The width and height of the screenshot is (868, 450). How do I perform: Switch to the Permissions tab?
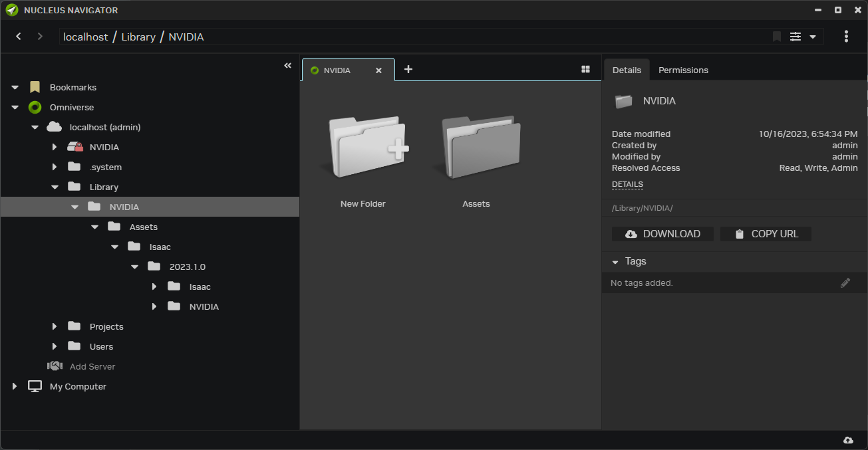(x=683, y=70)
